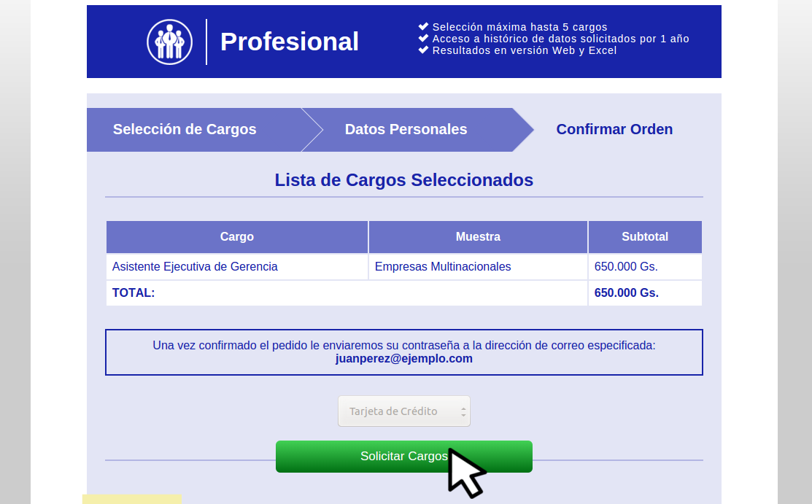Click the Subtotal column header
The width and height of the screenshot is (812, 504).
[x=645, y=237]
